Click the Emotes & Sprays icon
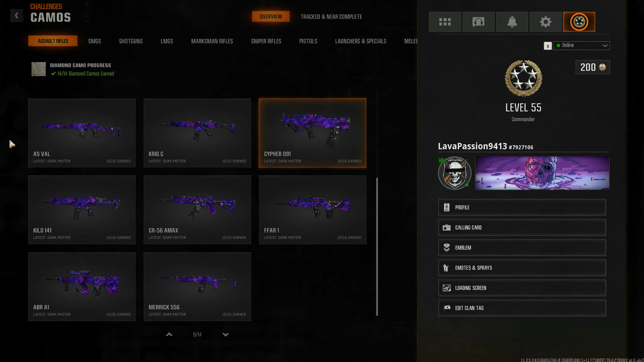644x362 pixels. [x=447, y=268]
